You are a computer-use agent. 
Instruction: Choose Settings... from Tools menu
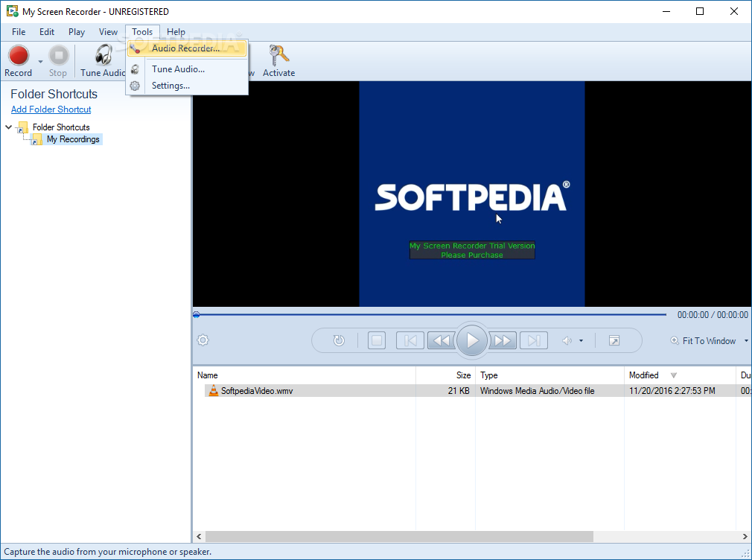(x=187, y=86)
